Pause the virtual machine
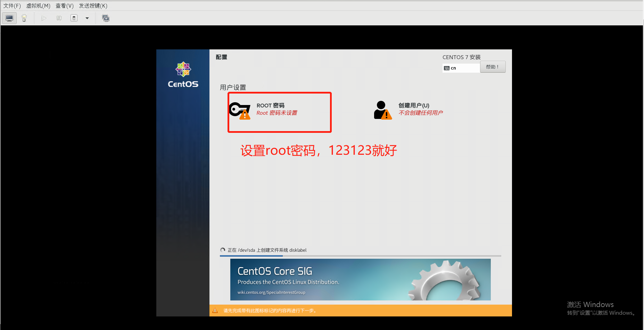The height and width of the screenshot is (330, 644). click(59, 18)
